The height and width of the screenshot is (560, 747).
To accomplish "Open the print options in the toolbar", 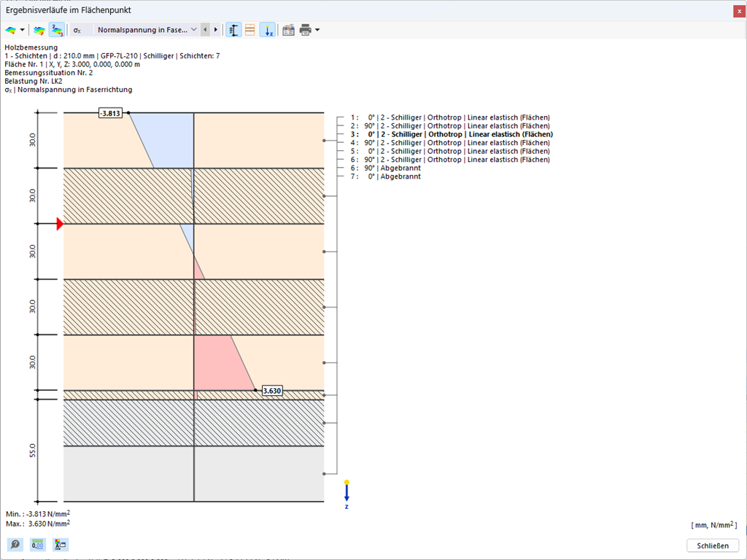I will 304,29.
